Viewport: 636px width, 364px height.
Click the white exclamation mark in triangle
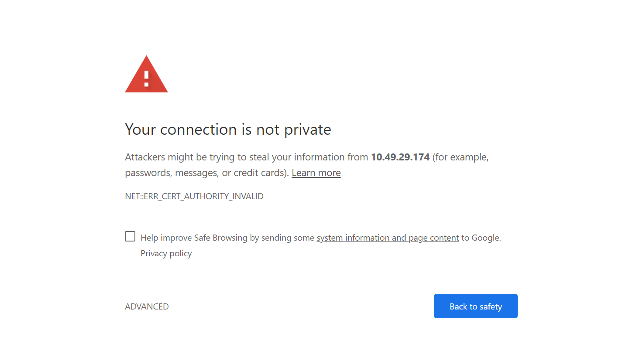coord(147,79)
